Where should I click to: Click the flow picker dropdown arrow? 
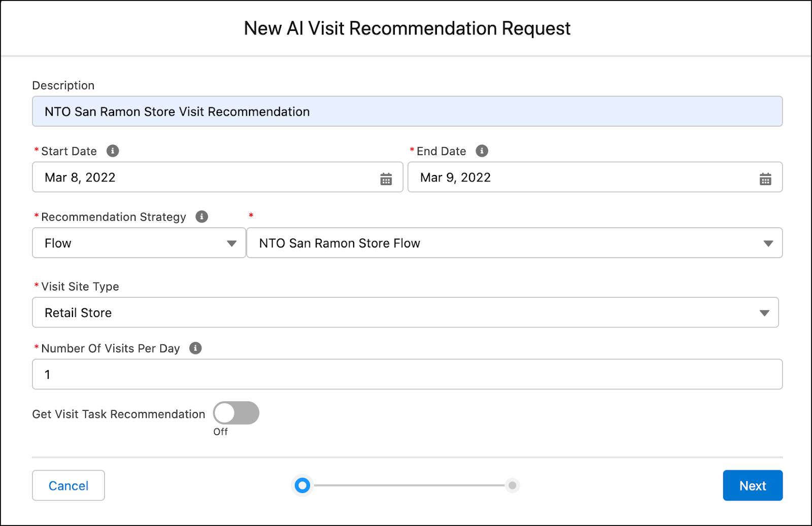(769, 243)
